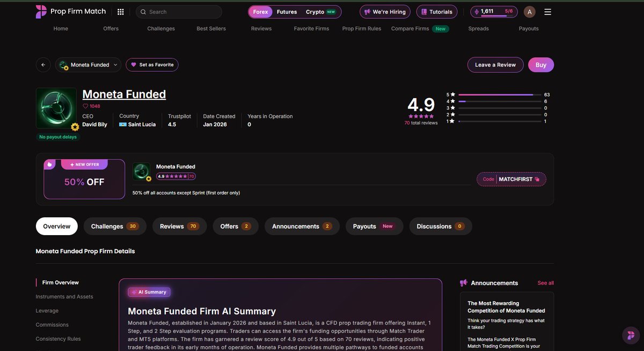Switch to Crypto market
Image resolution: width=644 pixels, height=351 pixels.
(x=321, y=12)
